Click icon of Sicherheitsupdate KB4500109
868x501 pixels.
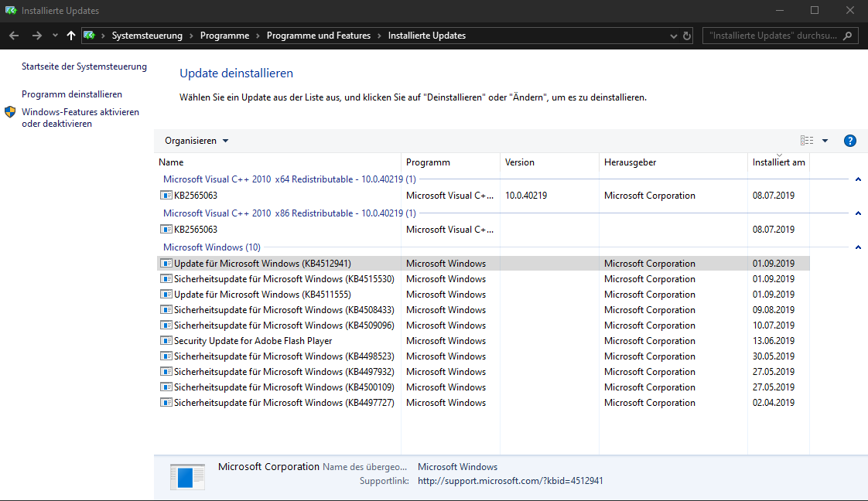coord(166,387)
